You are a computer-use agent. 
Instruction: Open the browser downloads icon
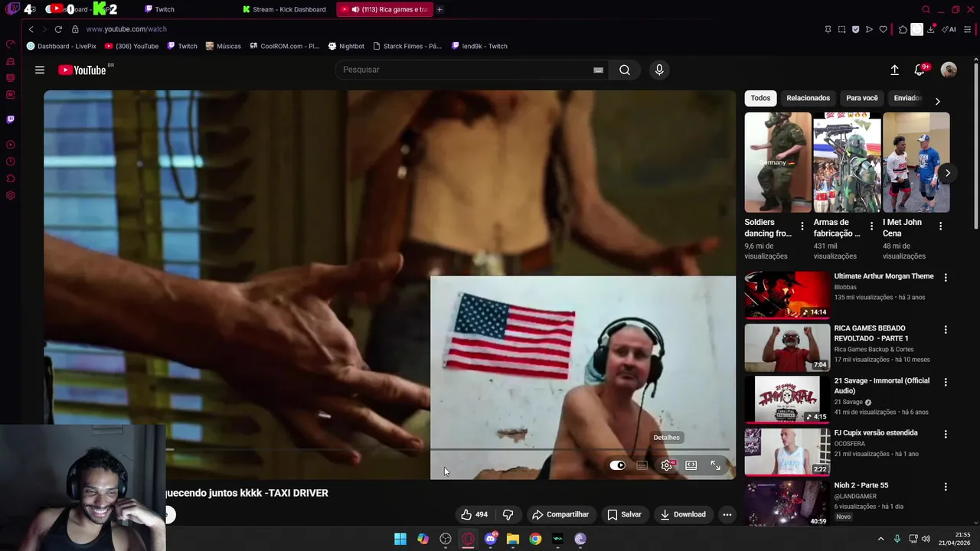[x=930, y=29]
